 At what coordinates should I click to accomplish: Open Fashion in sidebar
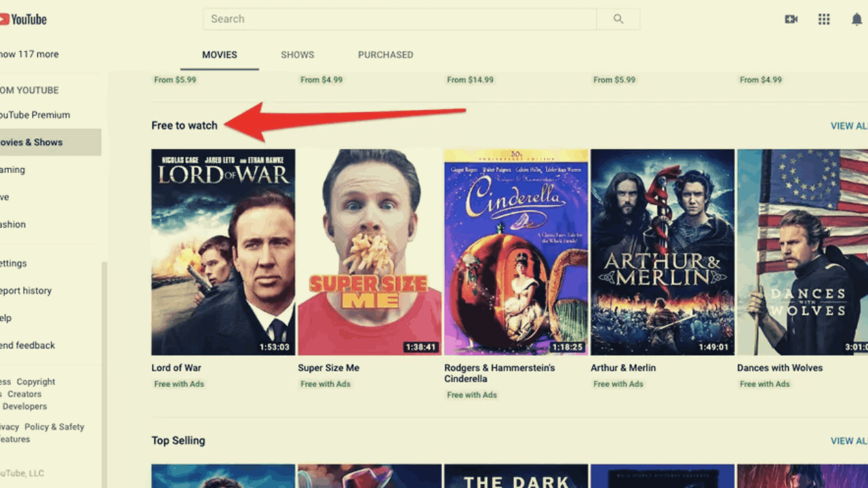click(13, 224)
